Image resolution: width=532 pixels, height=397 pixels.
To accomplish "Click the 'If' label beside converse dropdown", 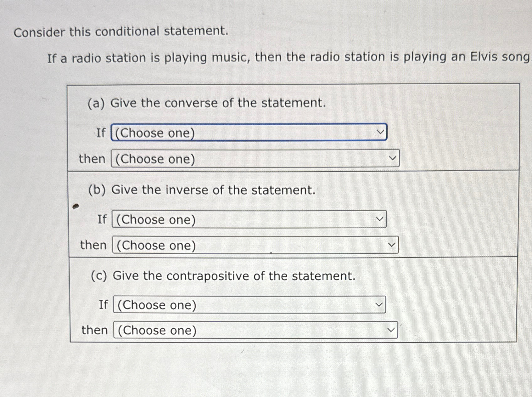I will (x=101, y=133).
